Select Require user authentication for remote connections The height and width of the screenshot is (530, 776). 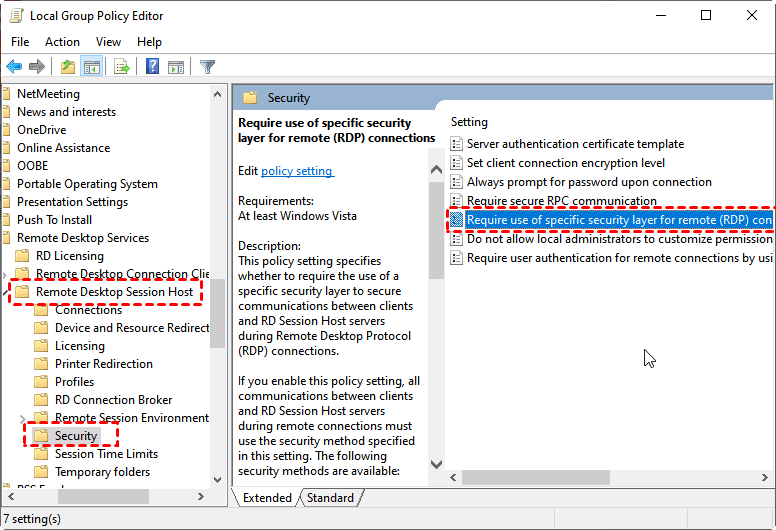click(619, 258)
